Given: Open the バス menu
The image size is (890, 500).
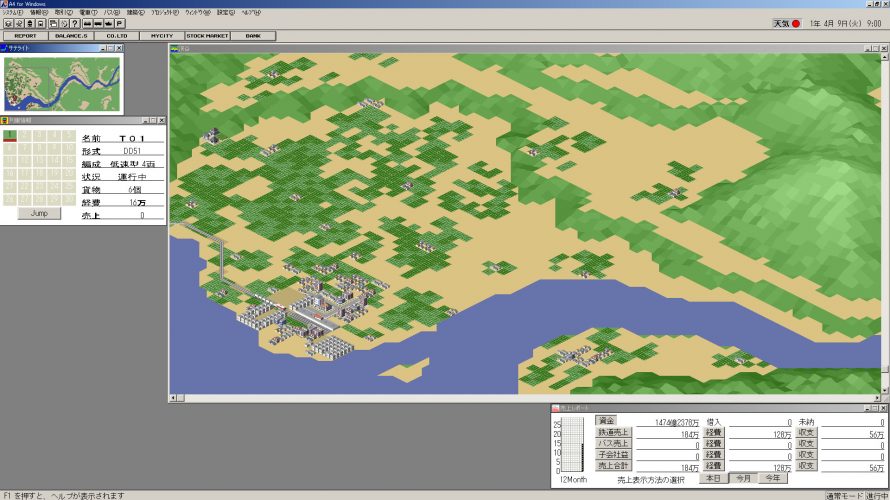Looking at the screenshot, I should click(112, 12).
